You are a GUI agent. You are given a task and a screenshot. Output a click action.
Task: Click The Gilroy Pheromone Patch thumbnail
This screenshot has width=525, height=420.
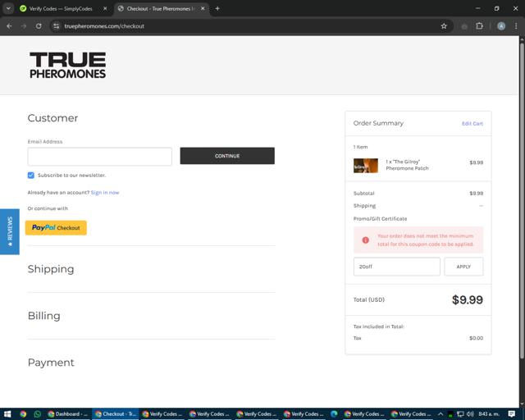click(x=366, y=166)
